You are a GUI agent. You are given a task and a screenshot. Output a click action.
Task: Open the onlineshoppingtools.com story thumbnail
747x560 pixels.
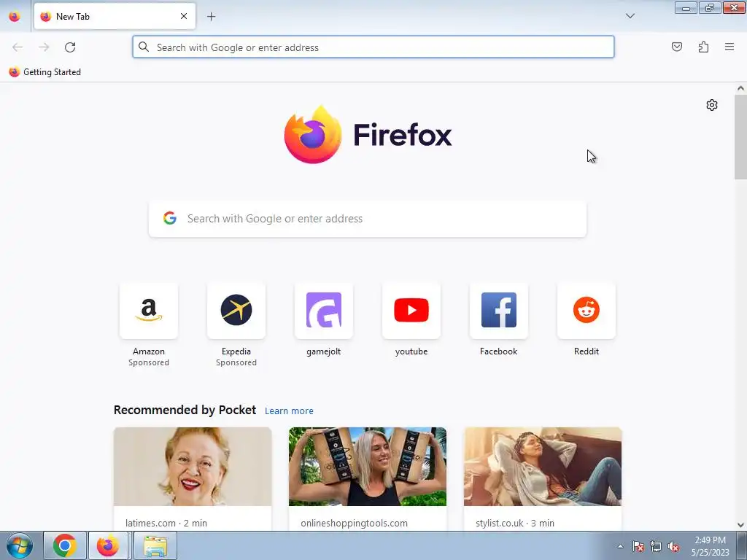(368, 467)
